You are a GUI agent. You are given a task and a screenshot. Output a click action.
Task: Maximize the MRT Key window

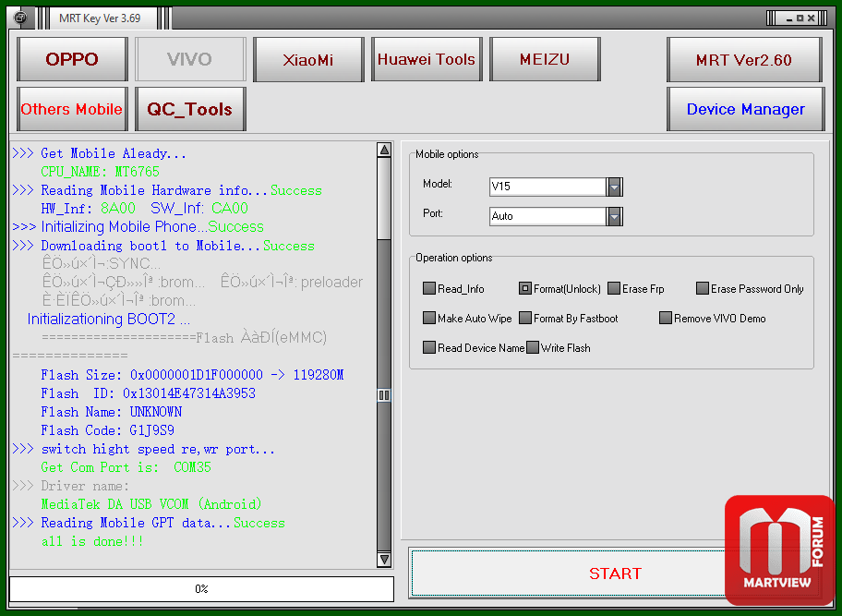pyautogui.click(x=800, y=18)
